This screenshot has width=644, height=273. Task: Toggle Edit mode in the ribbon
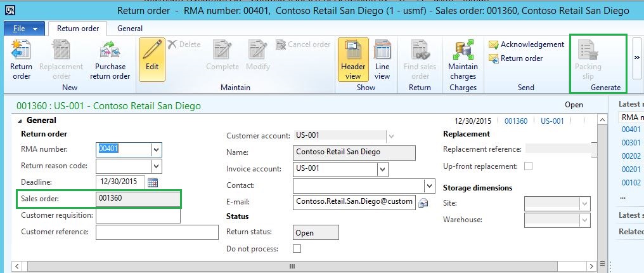tap(152, 60)
